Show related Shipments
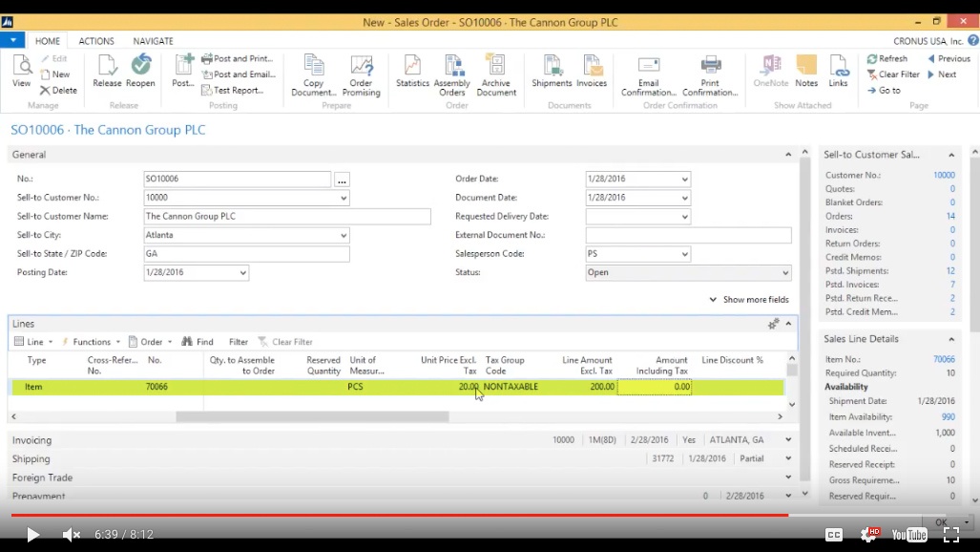 coord(552,71)
